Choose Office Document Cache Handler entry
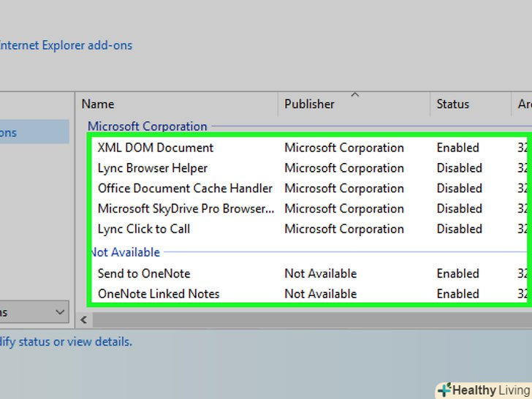 [x=185, y=189]
